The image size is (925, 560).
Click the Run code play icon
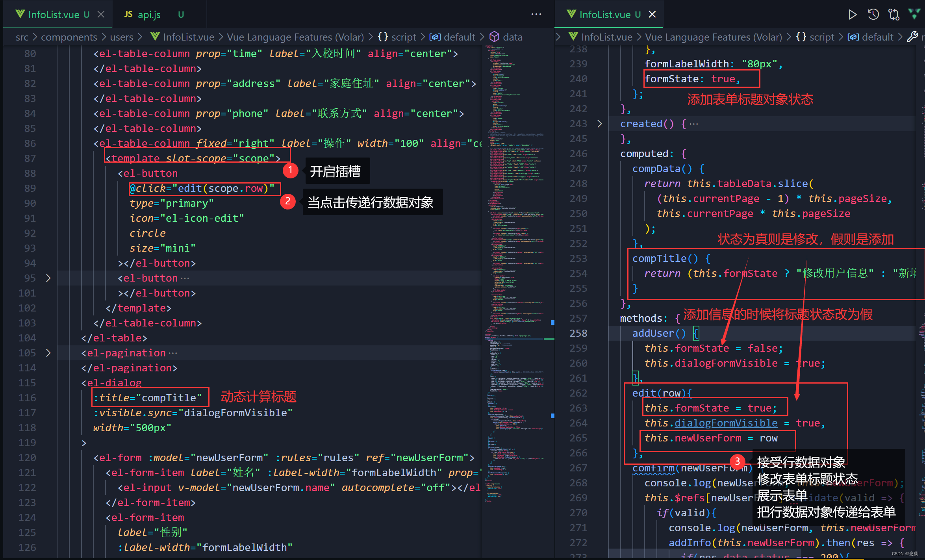point(852,15)
